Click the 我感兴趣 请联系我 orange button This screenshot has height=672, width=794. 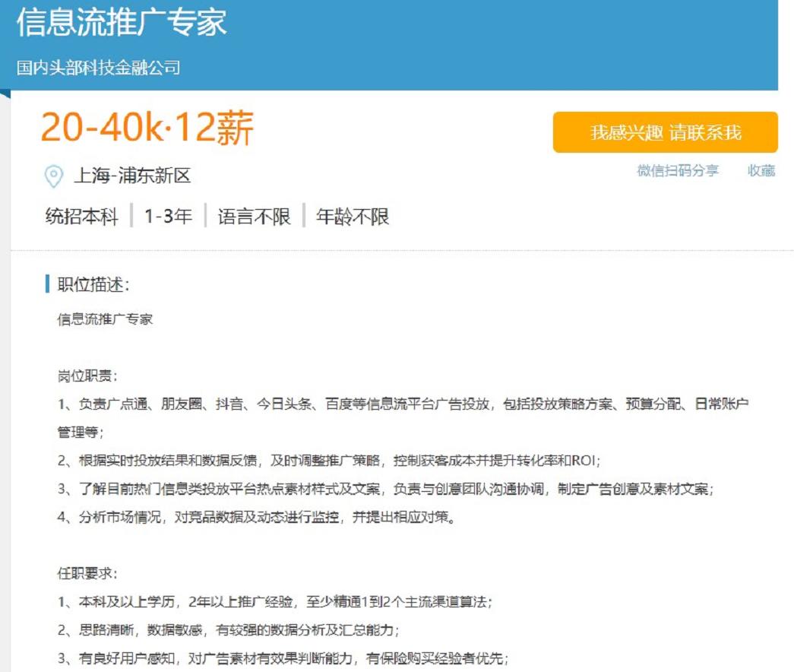click(665, 132)
